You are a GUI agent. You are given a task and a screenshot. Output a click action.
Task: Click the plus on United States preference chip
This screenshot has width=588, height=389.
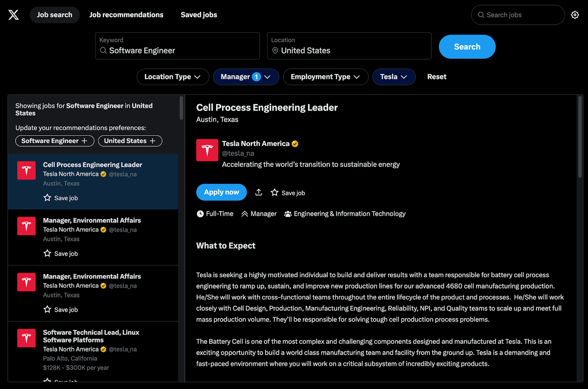click(153, 141)
